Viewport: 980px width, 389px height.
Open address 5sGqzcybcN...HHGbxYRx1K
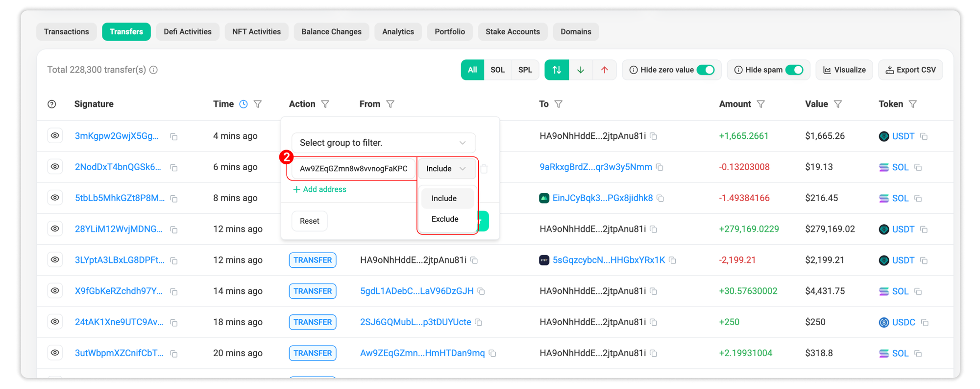609,259
